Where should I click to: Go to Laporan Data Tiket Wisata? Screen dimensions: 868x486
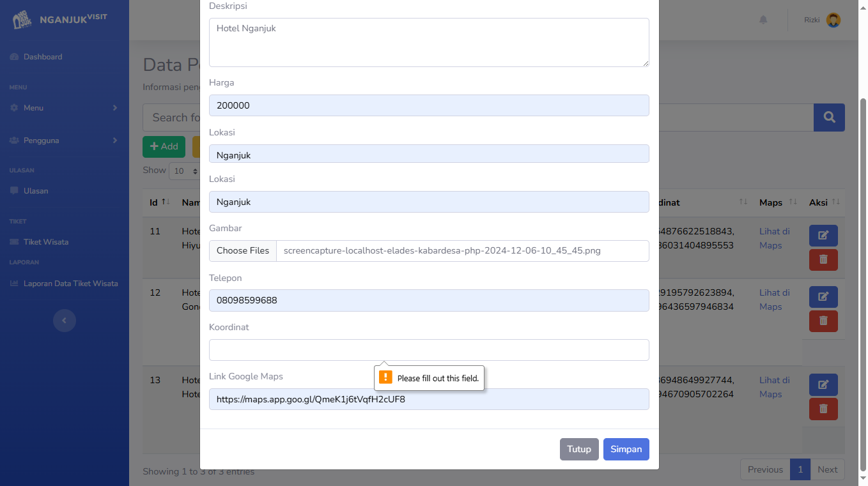pyautogui.click(x=70, y=284)
